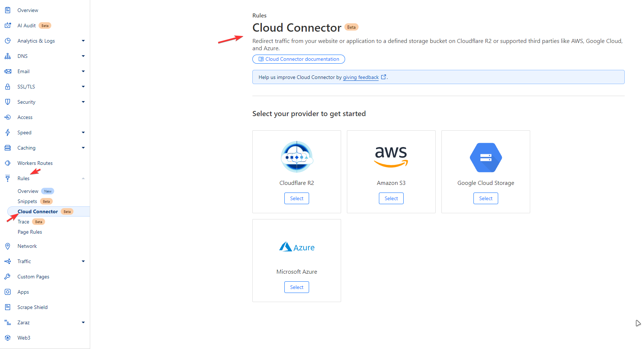Image resolution: width=644 pixels, height=349 pixels.
Task: Click the Cloudflare R2 logo
Action: 297,157
